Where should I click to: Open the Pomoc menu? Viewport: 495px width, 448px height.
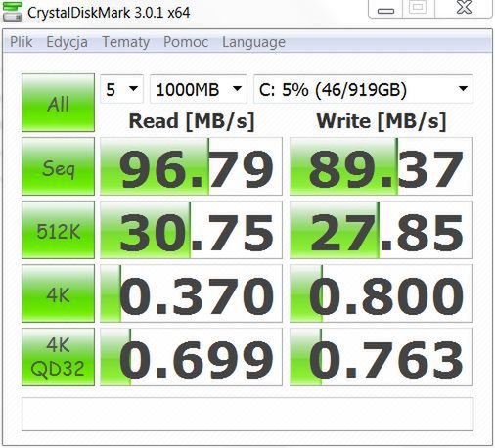pyautogui.click(x=186, y=42)
